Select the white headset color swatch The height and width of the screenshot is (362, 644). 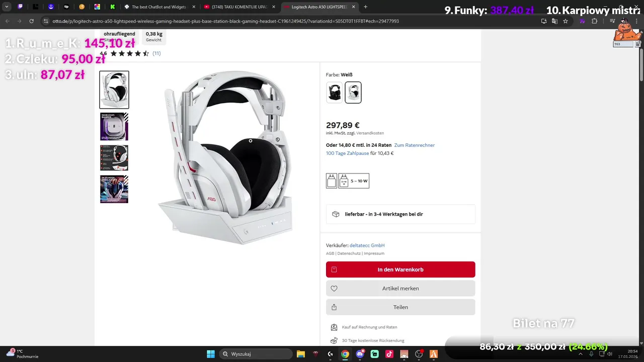point(353,93)
